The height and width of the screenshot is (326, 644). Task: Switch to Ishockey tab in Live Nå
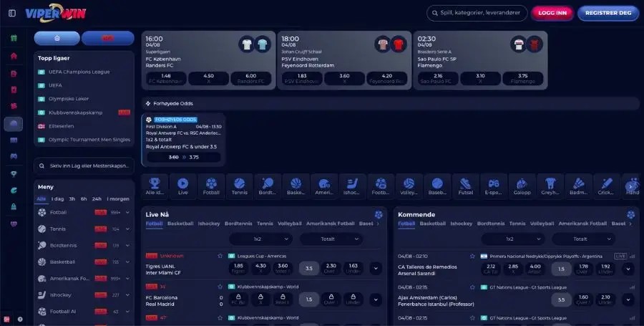coord(209,224)
